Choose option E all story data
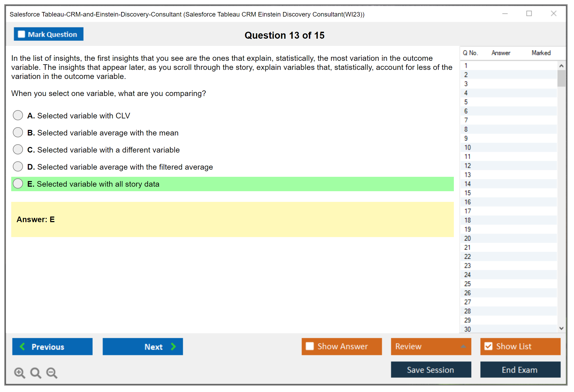 coord(18,184)
